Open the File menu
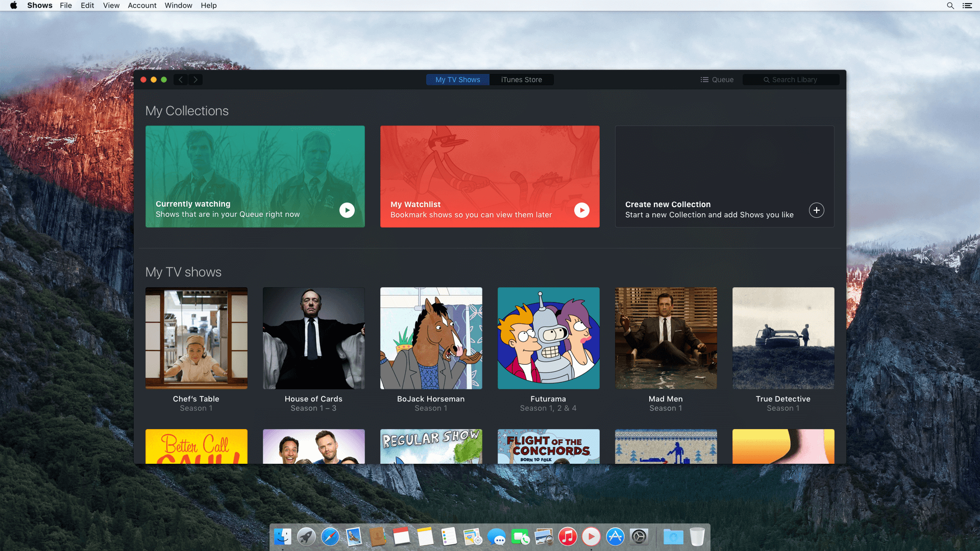This screenshot has width=980, height=551. (66, 6)
